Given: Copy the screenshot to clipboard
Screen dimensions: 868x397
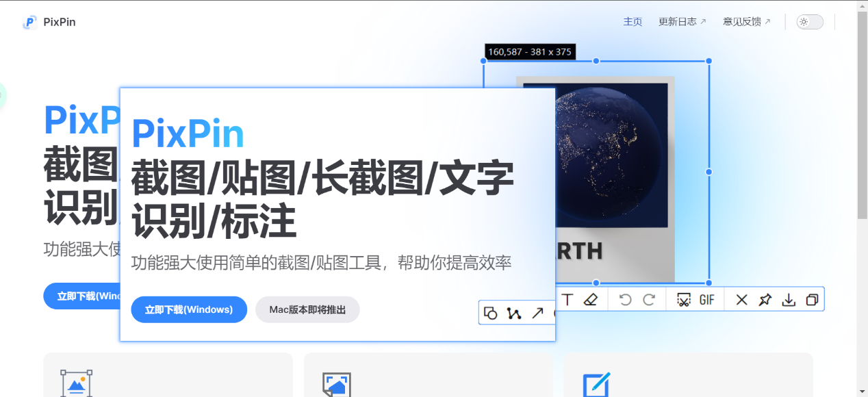Looking at the screenshot, I should (x=813, y=299).
